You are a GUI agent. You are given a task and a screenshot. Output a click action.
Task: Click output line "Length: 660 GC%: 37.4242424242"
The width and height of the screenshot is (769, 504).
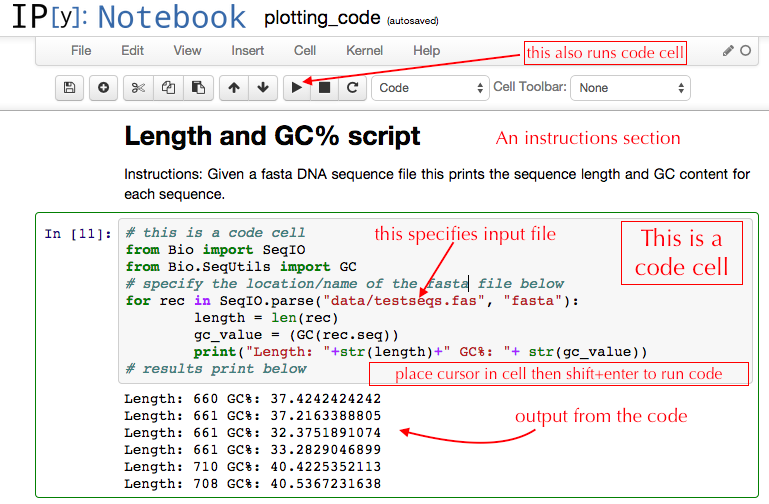click(253, 399)
